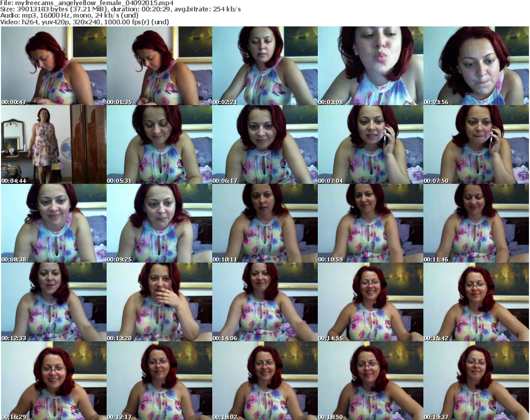Click the frame timestamped 00:11:46
530x420 pixels.
click(x=476, y=223)
